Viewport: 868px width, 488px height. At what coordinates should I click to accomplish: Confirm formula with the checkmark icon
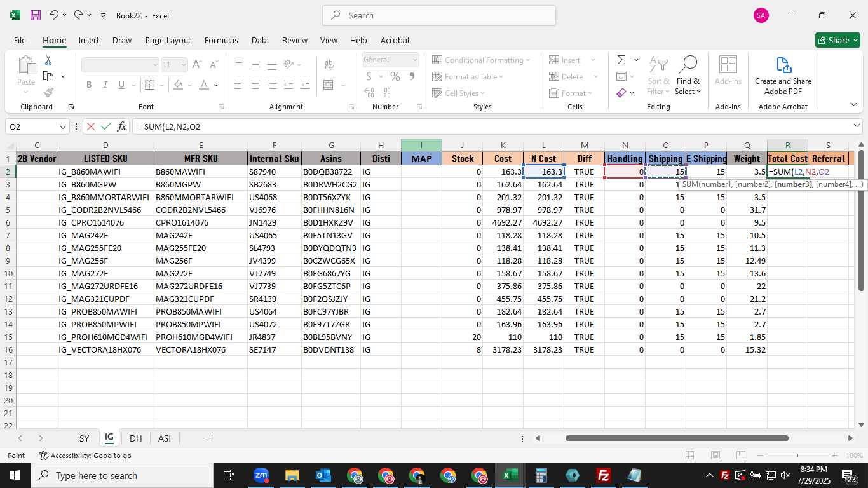[106, 126]
